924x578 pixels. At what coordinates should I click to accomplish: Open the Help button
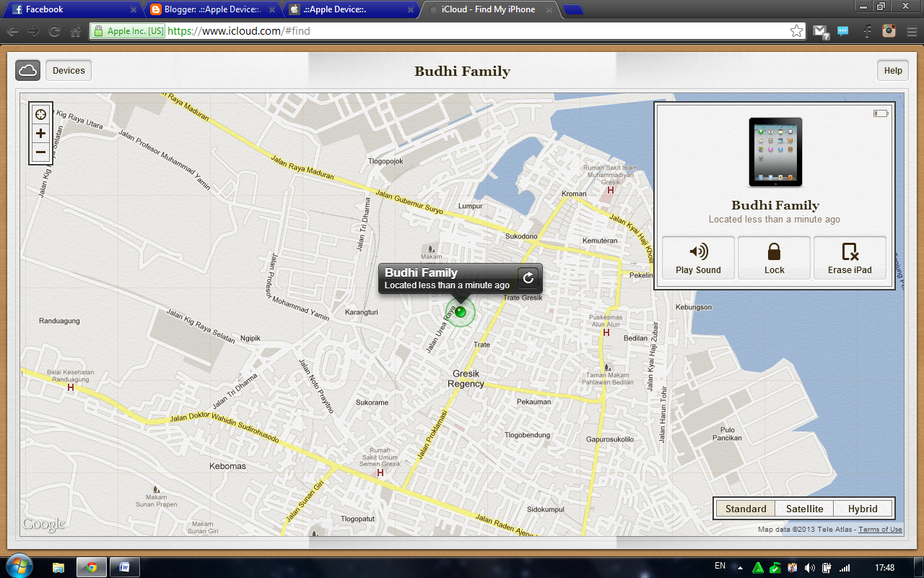point(893,70)
